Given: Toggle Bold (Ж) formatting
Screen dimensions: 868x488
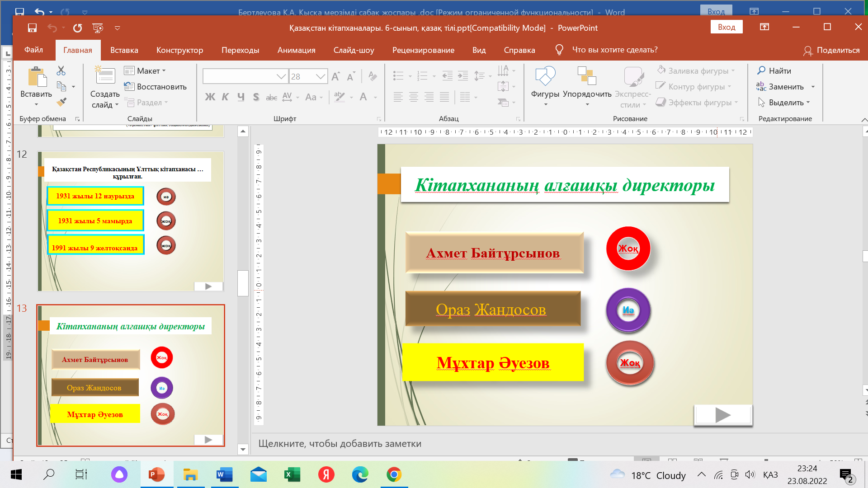Looking at the screenshot, I should 210,97.
